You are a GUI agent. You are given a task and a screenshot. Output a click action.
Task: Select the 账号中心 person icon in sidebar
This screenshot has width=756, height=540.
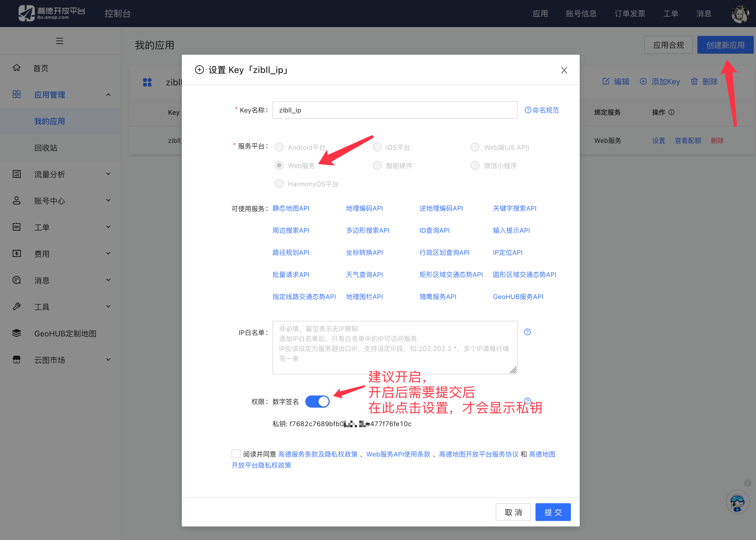[x=17, y=200]
